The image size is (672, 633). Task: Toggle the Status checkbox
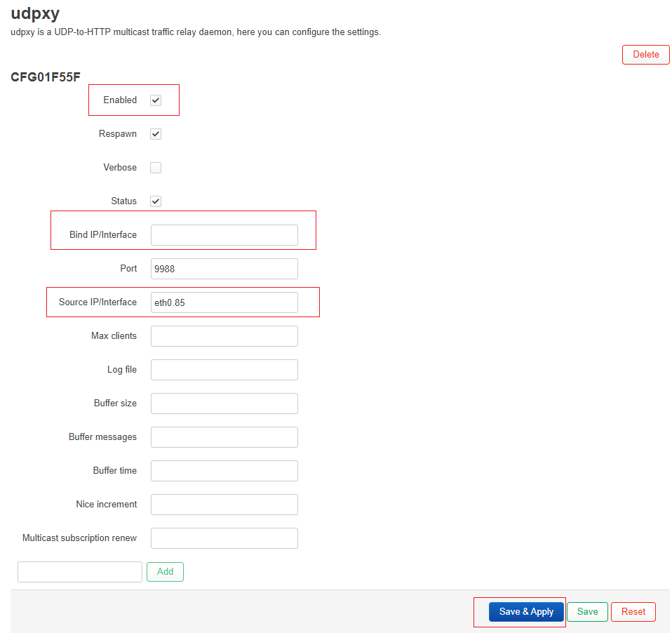point(156,201)
